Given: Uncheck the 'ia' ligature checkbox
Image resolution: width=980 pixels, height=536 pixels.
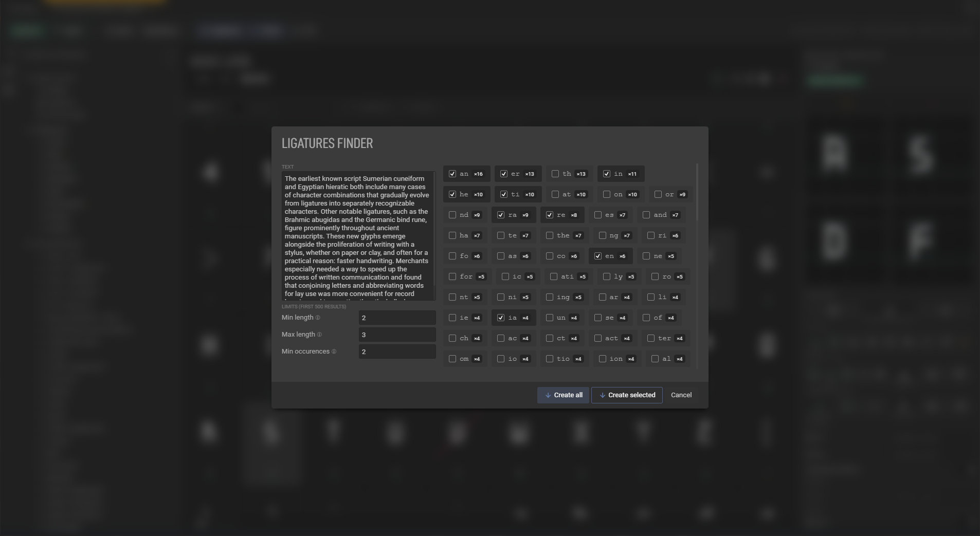Looking at the screenshot, I should 501,318.
